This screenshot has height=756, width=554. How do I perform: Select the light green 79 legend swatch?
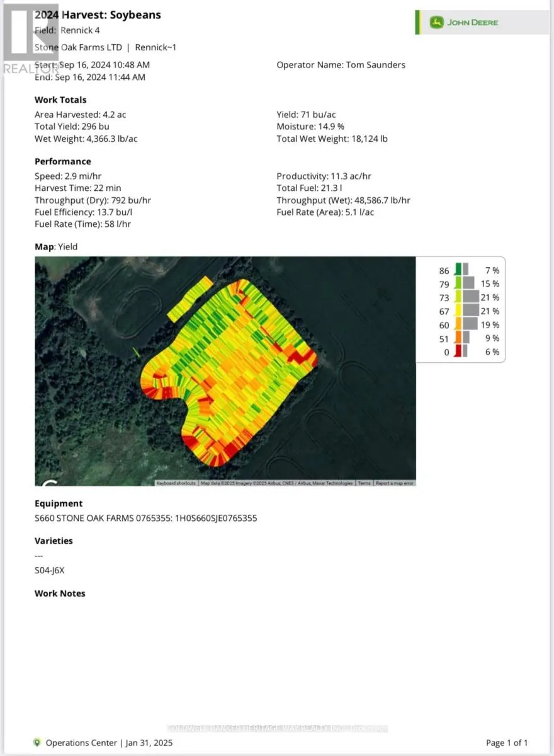[x=458, y=284]
